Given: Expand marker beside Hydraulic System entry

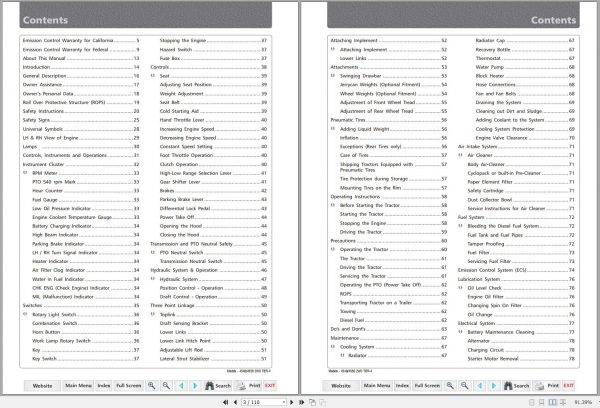Looking at the screenshot, I should pyautogui.click(x=153, y=279).
